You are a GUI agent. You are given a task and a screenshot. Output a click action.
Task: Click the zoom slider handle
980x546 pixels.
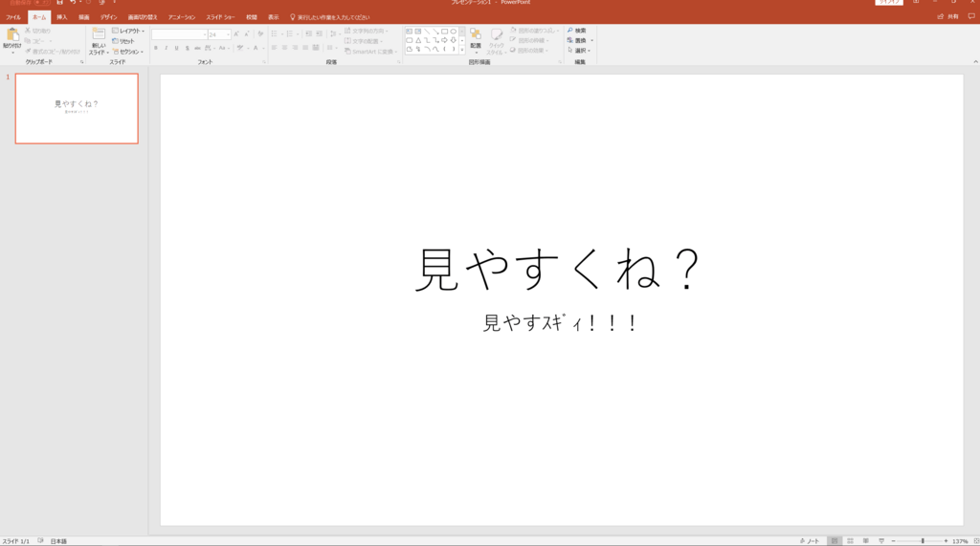point(923,541)
